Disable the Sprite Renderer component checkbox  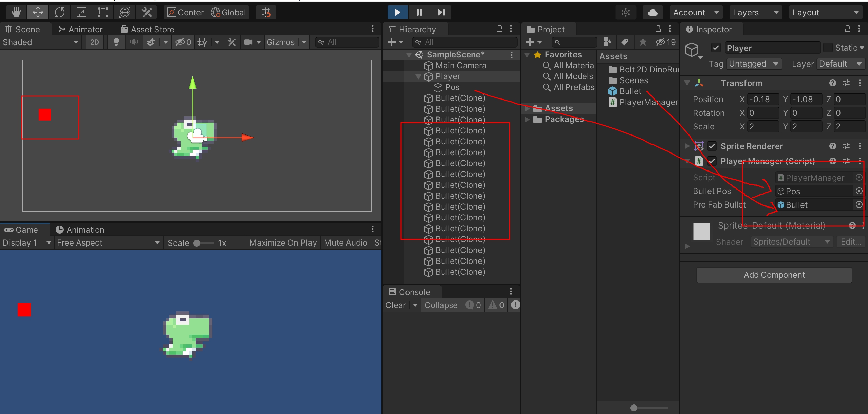tap(712, 146)
